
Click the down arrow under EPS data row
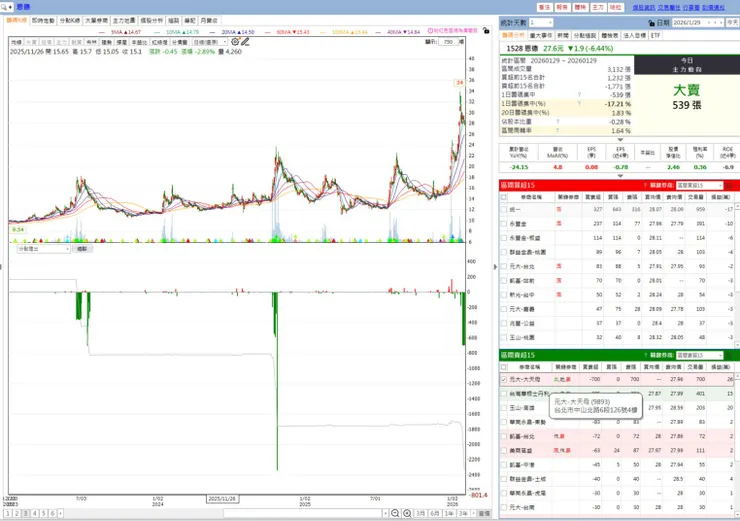(620, 176)
